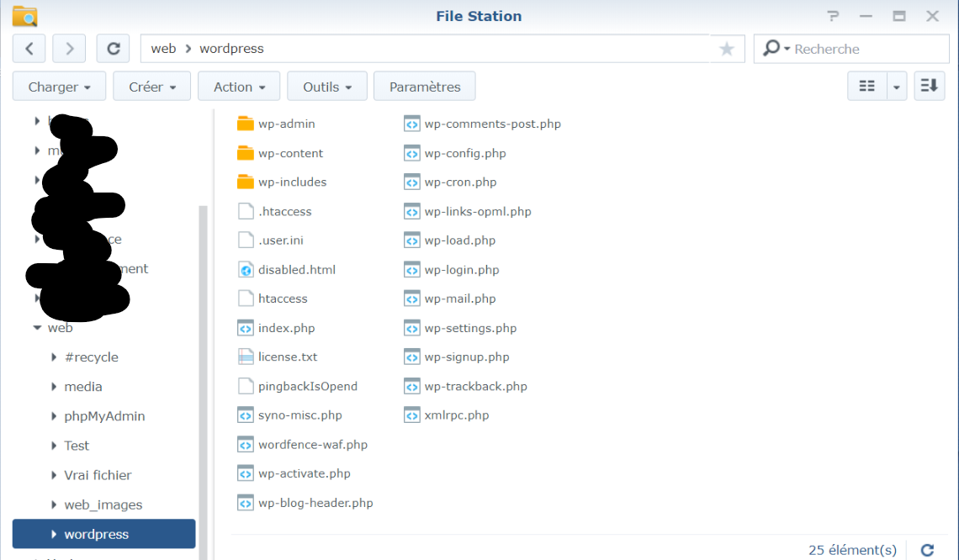This screenshot has height=560, width=959.
Task: Select the xmlrpc.php file icon
Action: 412,415
